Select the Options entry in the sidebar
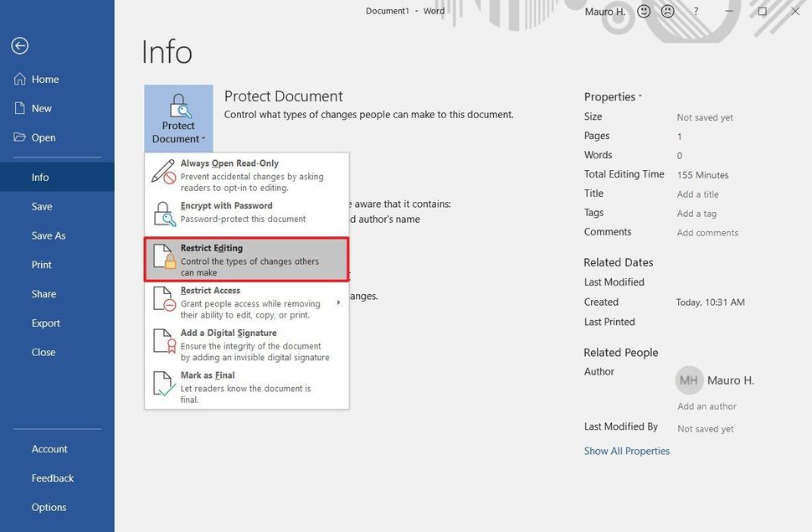812x532 pixels. tap(49, 507)
